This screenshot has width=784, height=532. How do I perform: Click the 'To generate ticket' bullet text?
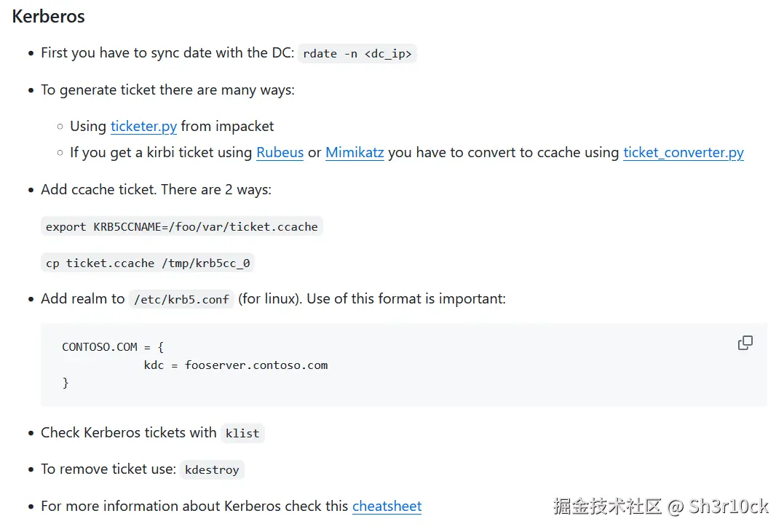coord(167,90)
